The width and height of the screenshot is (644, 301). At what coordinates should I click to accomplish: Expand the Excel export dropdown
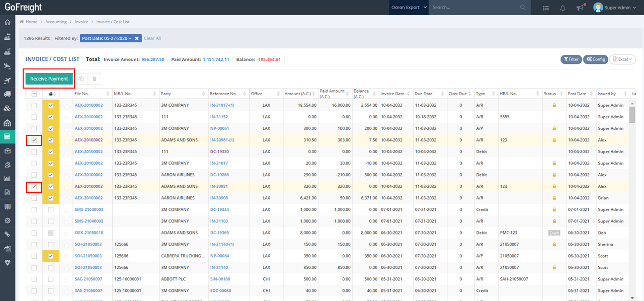pos(623,59)
